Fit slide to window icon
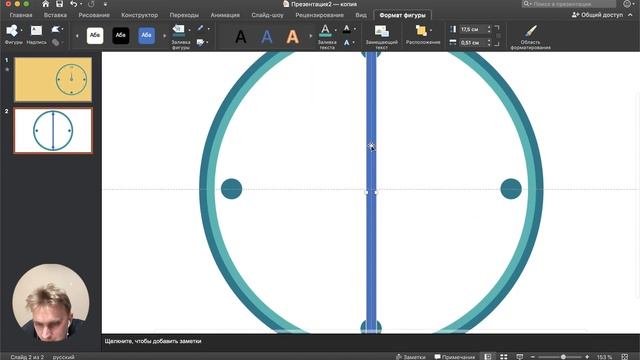The height and width of the screenshot is (360, 640). [624, 357]
